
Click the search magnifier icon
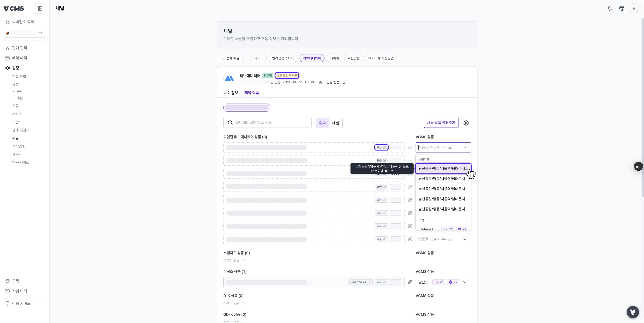[230, 123]
